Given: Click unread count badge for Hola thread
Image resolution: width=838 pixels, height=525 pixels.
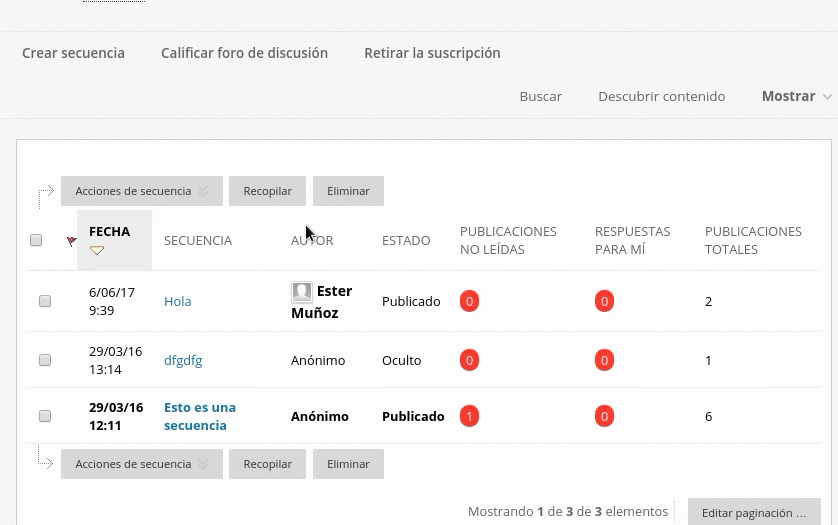Looking at the screenshot, I should (469, 301).
